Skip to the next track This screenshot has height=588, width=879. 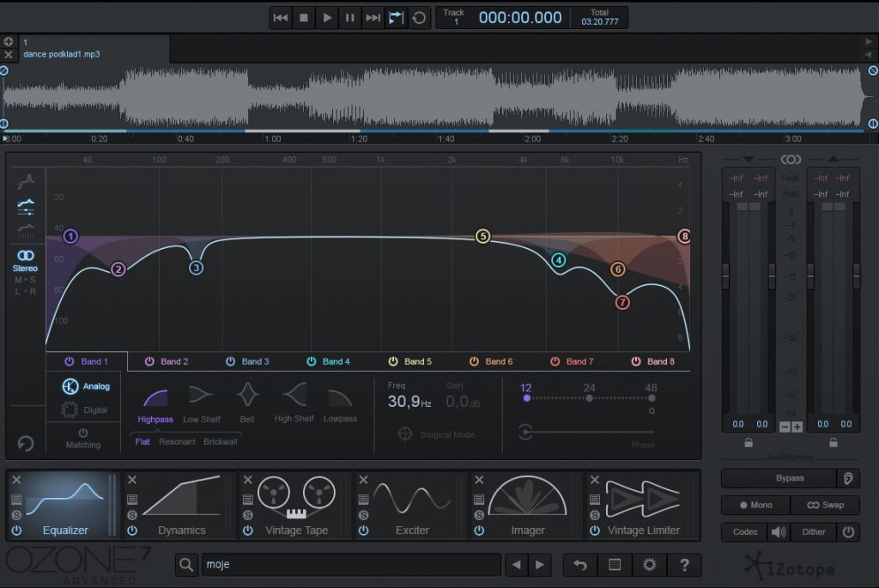[x=373, y=18]
